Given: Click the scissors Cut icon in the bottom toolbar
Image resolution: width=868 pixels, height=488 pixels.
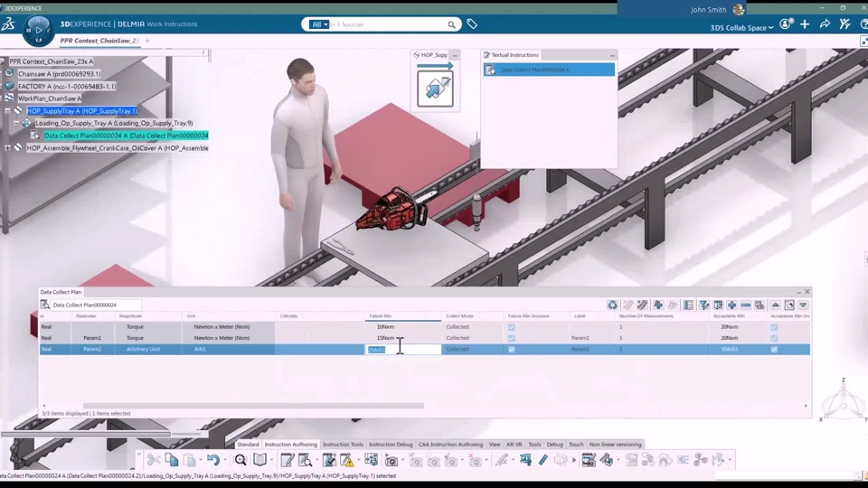Looking at the screenshot, I should coord(154,460).
